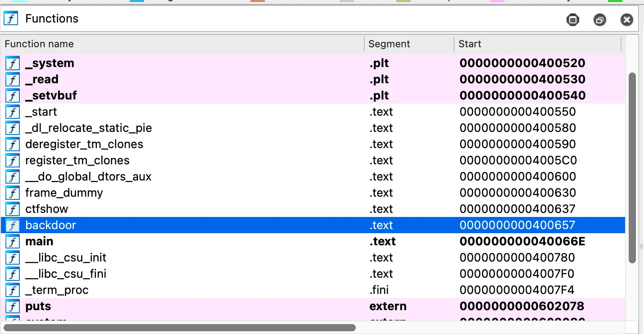The image size is (644, 334).
Task: Select the _read function name
Action: 42,80
